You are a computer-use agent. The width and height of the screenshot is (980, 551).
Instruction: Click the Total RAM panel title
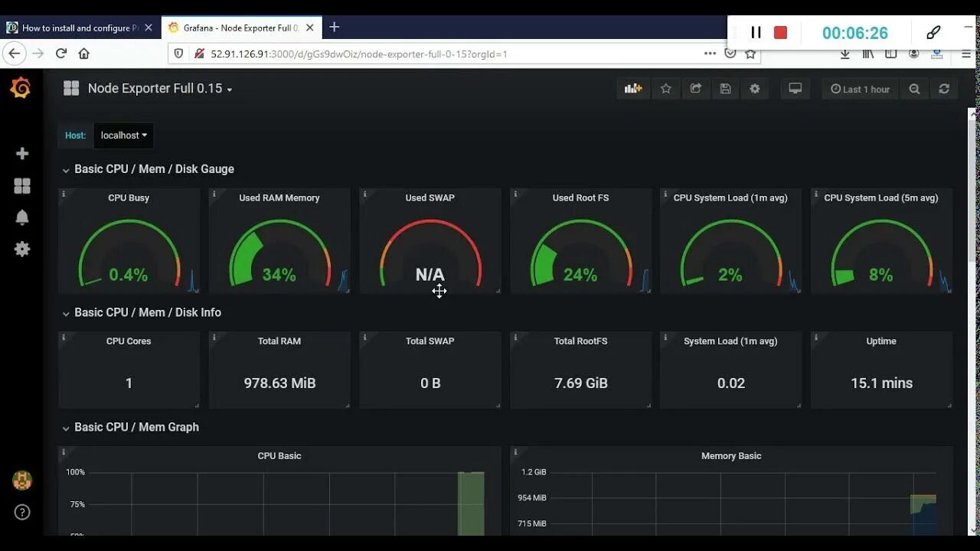[279, 341]
